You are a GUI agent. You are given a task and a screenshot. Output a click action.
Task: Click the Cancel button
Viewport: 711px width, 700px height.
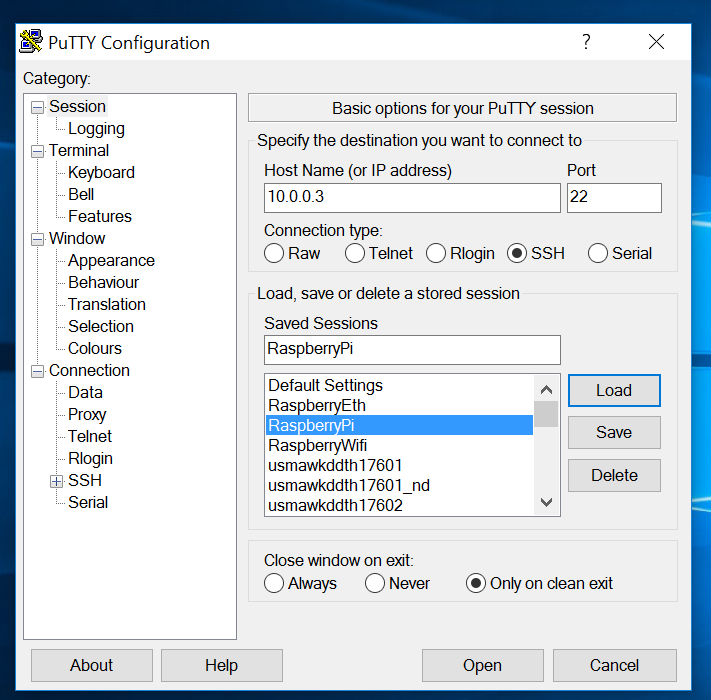pyautogui.click(x=614, y=665)
